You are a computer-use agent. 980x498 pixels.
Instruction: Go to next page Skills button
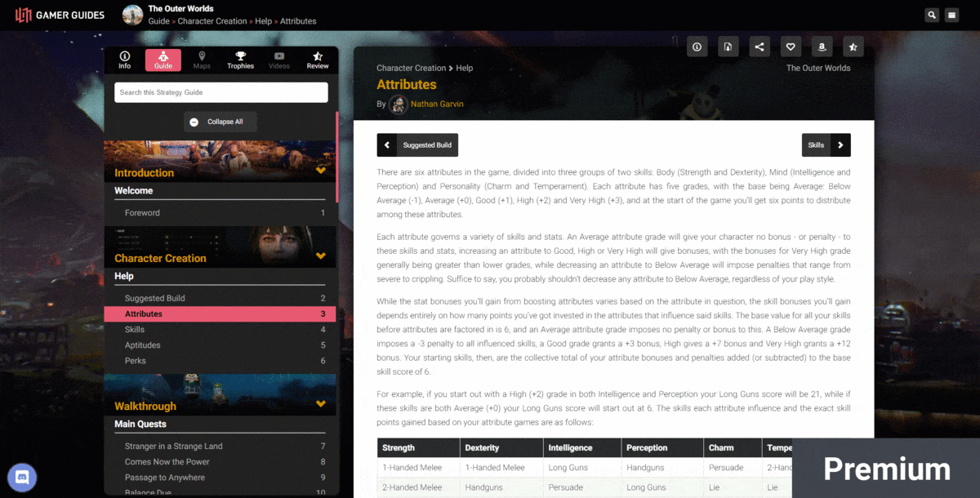(x=826, y=145)
